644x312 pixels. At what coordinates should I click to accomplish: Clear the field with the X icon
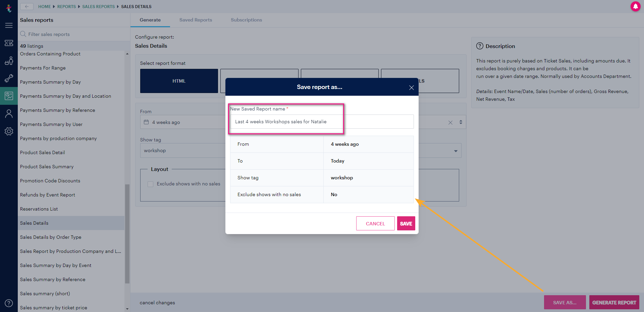click(x=450, y=123)
